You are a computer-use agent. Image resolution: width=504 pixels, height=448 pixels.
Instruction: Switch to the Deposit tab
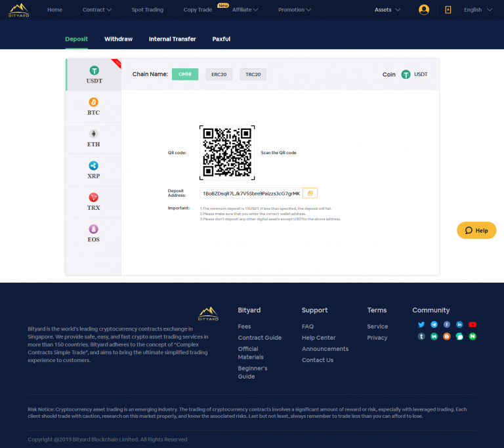tap(76, 39)
